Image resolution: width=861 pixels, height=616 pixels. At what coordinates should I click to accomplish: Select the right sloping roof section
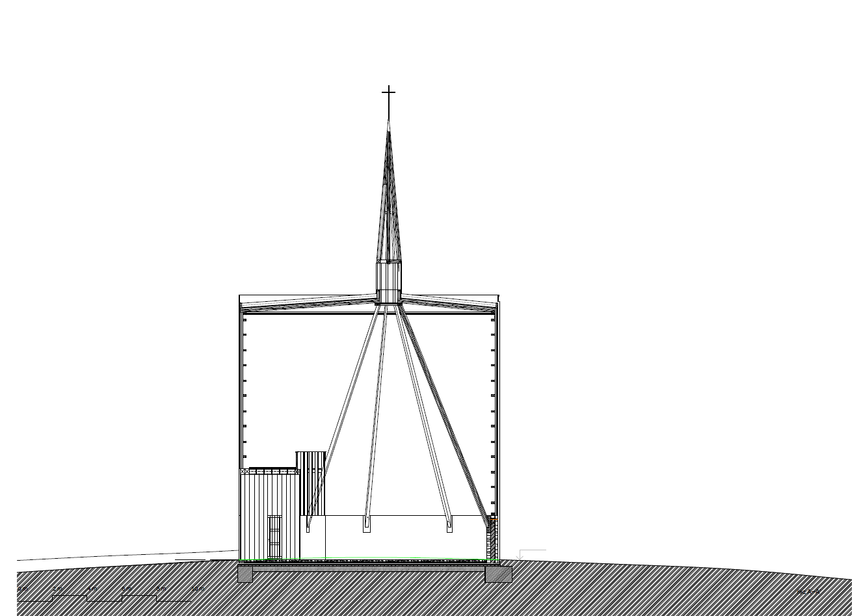[x=452, y=301]
